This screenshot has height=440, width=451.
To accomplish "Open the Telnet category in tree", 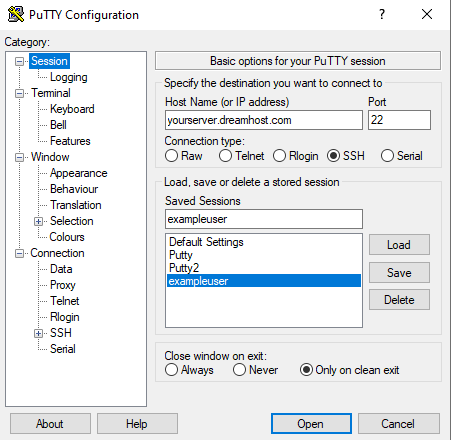I will point(65,301).
